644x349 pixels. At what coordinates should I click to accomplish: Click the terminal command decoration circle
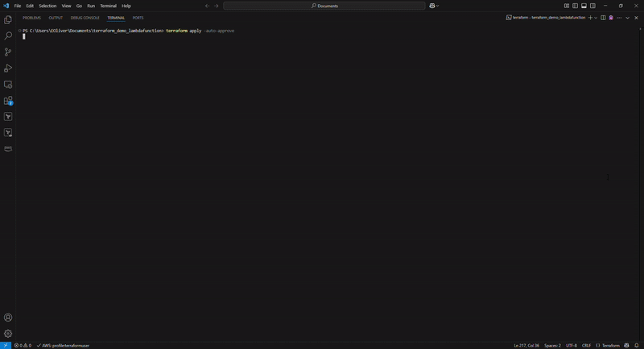(19, 31)
